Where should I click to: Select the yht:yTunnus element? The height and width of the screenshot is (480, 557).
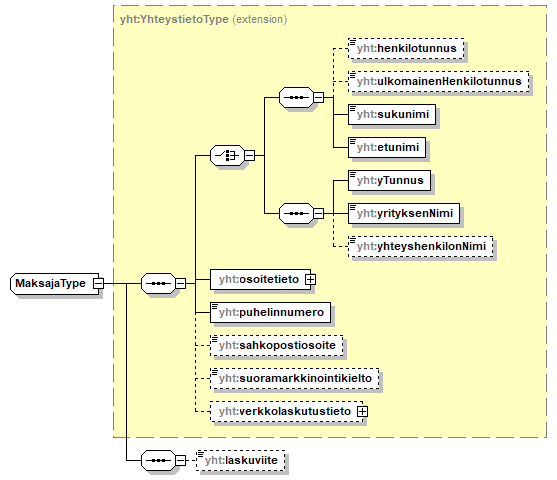click(x=390, y=180)
